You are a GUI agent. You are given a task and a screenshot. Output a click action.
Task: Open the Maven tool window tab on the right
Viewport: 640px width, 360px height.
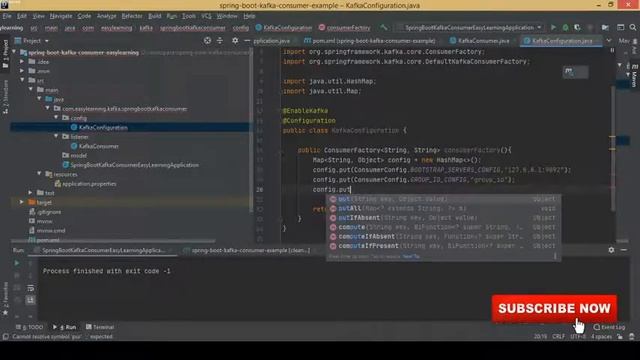click(634, 76)
